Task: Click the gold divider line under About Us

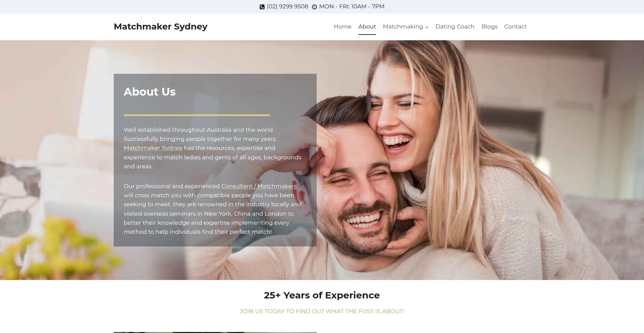Action: click(x=197, y=115)
